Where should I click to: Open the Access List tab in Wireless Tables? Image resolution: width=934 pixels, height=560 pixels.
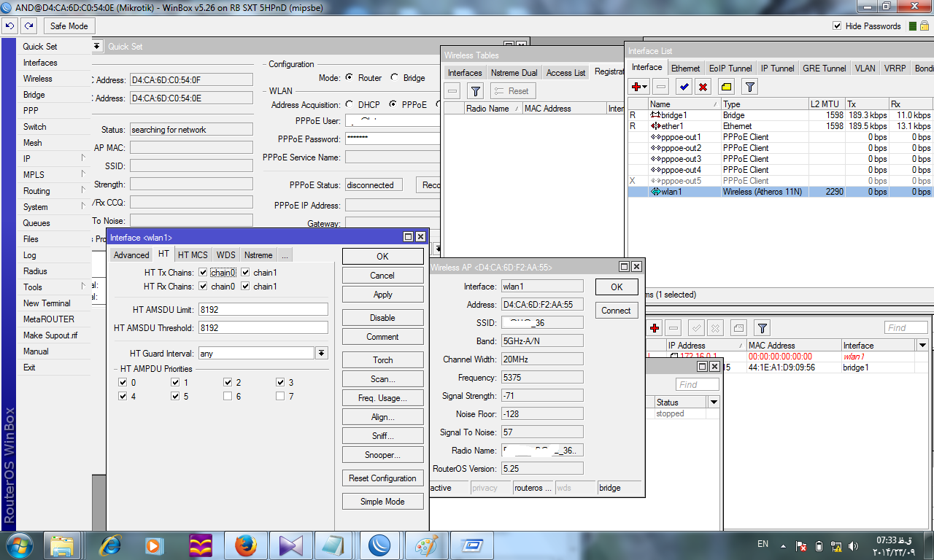[566, 72]
